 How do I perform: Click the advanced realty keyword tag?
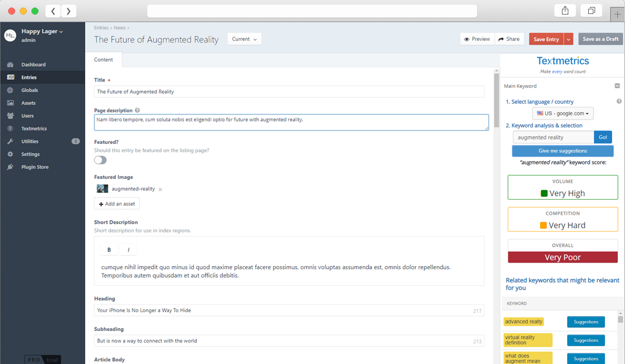524,321
